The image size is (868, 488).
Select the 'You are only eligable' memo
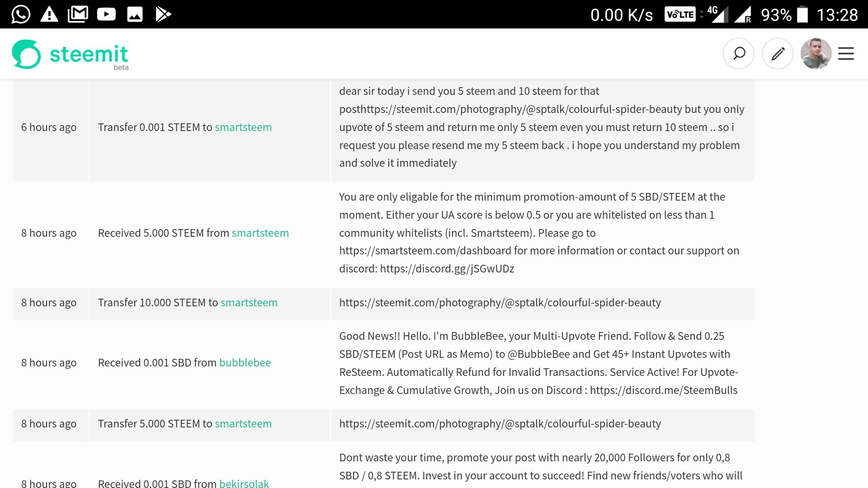539,233
